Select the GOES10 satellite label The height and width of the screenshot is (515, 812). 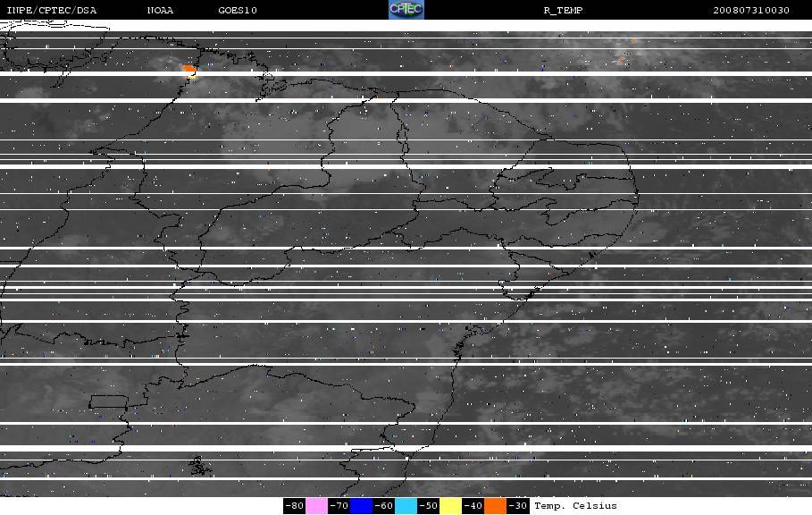238,11
